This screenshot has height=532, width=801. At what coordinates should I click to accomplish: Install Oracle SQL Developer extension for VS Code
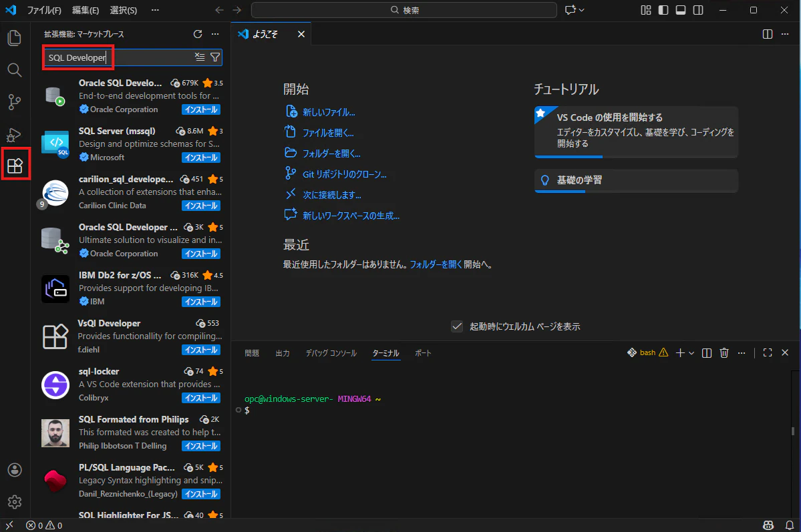[201, 109]
